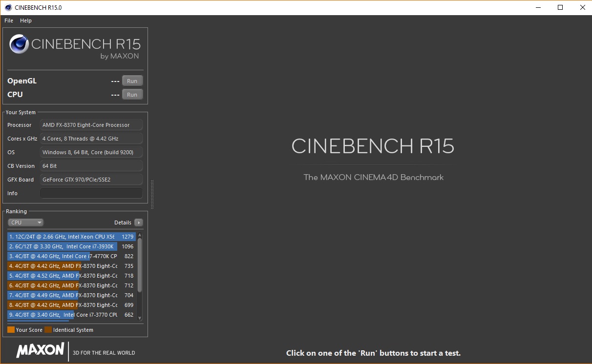Click inside the empty Info field

tap(91, 193)
